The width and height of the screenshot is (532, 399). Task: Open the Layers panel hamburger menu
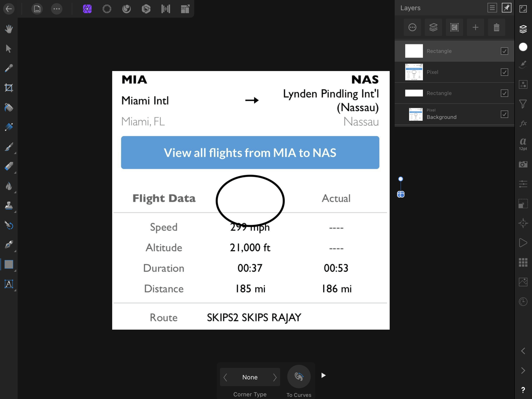coord(492,8)
